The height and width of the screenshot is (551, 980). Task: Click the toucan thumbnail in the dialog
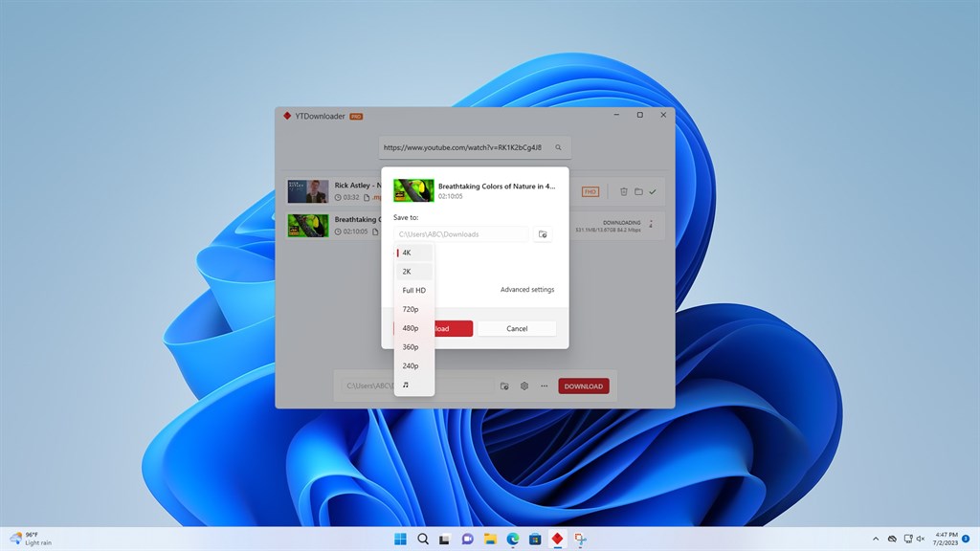(413, 190)
